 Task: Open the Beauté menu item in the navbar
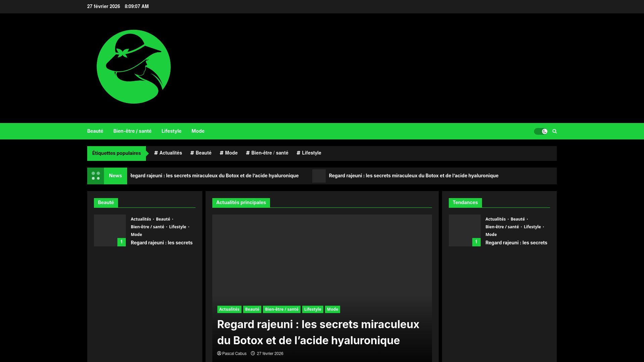point(95,131)
